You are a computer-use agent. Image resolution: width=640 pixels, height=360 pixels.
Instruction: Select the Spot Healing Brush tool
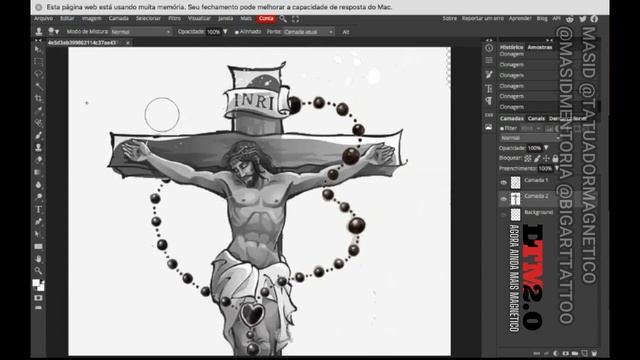coord(38,123)
